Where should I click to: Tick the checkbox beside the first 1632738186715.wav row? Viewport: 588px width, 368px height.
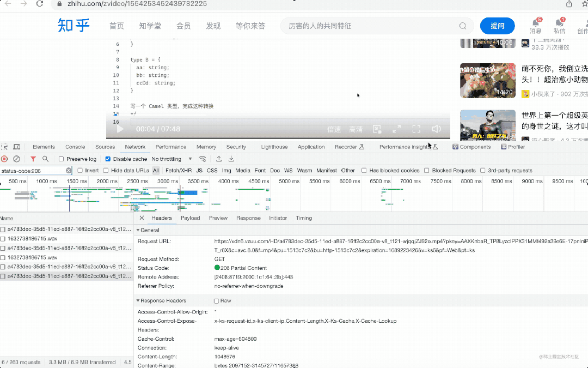3,239
